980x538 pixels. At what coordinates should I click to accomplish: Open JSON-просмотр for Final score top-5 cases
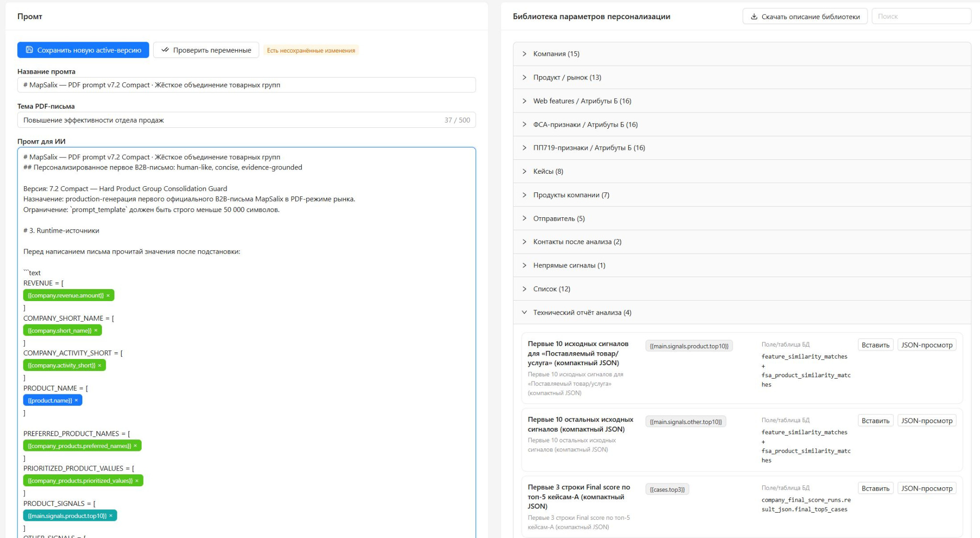tap(926, 488)
